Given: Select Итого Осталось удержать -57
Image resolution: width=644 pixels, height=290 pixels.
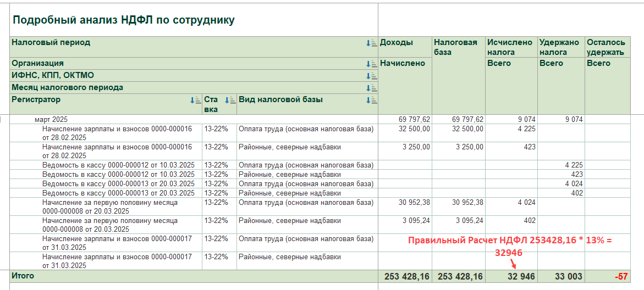Looking at the screenshot, I should pos(621,276).
